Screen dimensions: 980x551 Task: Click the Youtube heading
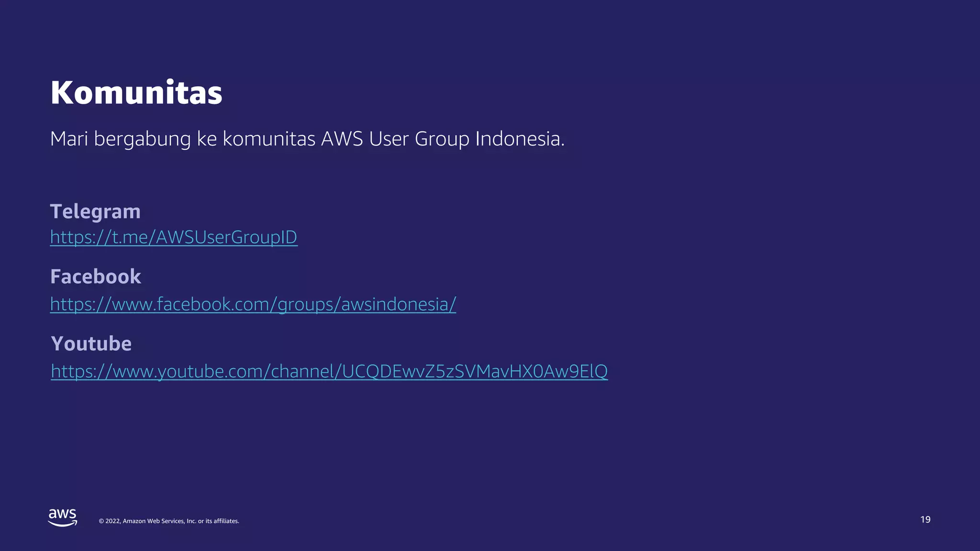[x=91, y=343]
